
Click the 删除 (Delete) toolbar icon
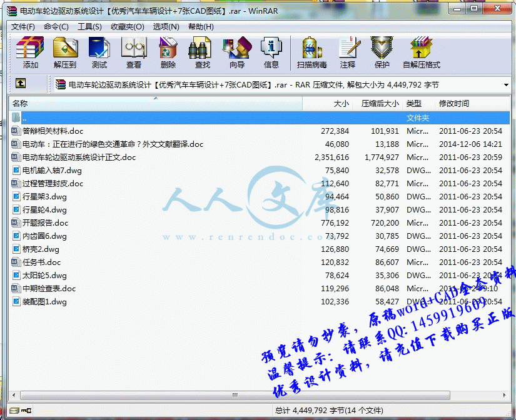click(168, 47)
